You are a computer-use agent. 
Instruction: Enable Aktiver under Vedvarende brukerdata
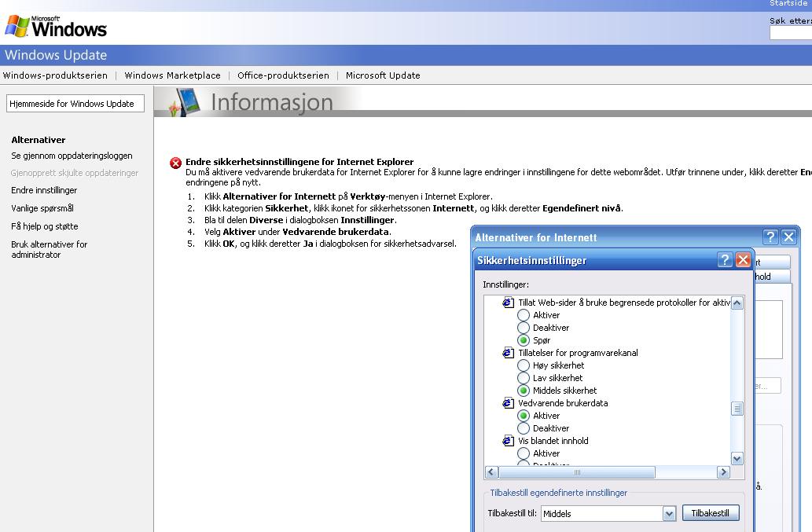524,416
